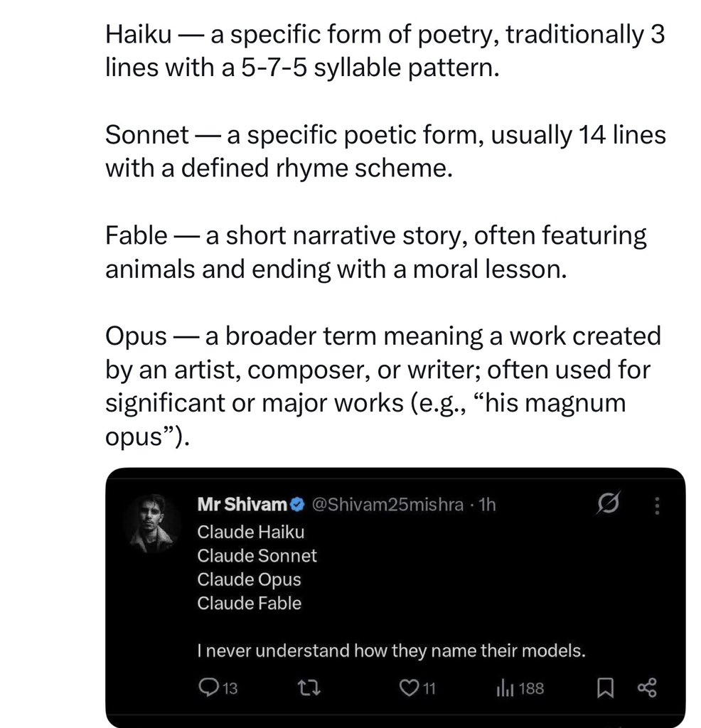Open the @Shivam25mishra handle

pyautogui.click(x=387, y=504)
